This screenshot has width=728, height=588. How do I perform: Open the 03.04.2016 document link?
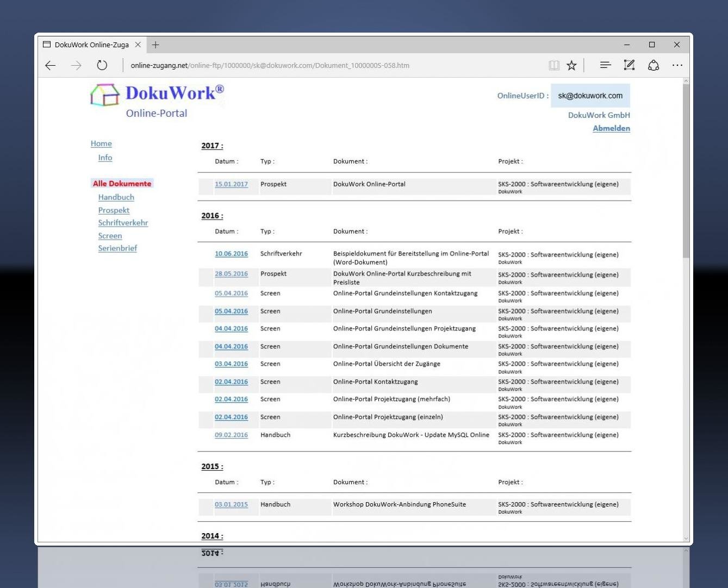click(231, 364)
